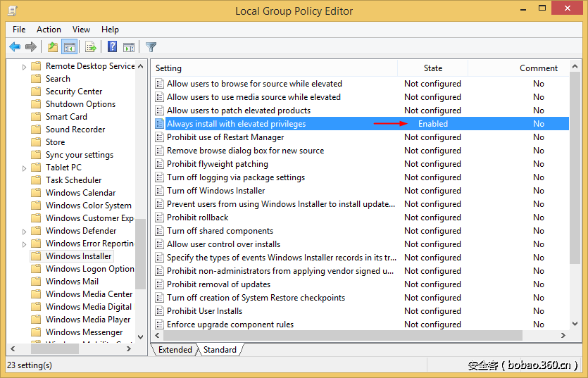Click the Forward arrow toolbar icon
This screenshot has height=378, width=588.
[x=30, y=47]
